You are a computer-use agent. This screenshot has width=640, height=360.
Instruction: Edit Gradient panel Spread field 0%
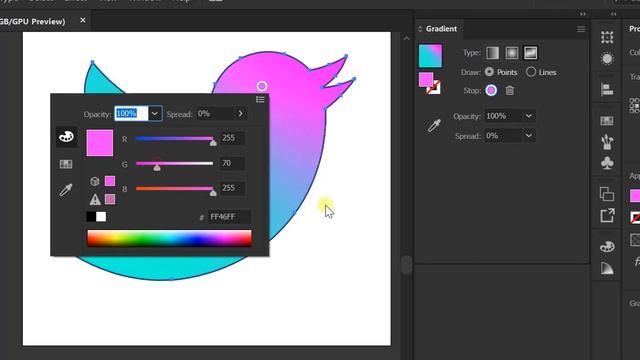coord(503,136)
